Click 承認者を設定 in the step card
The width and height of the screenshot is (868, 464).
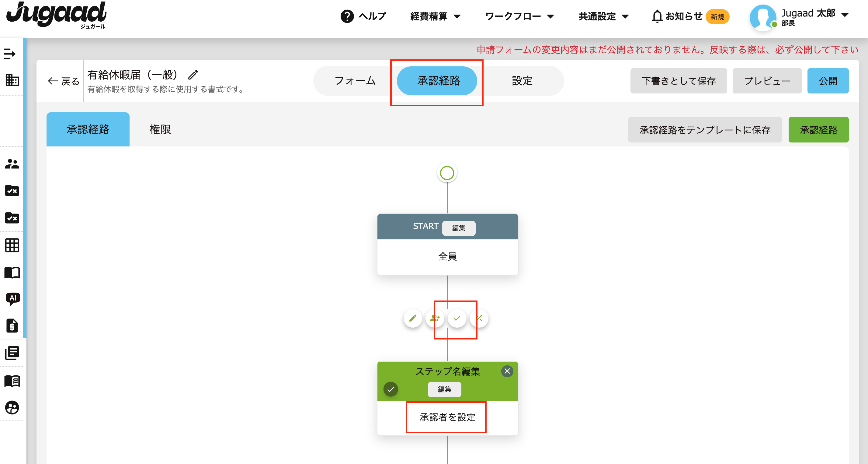tap(447, 417)
